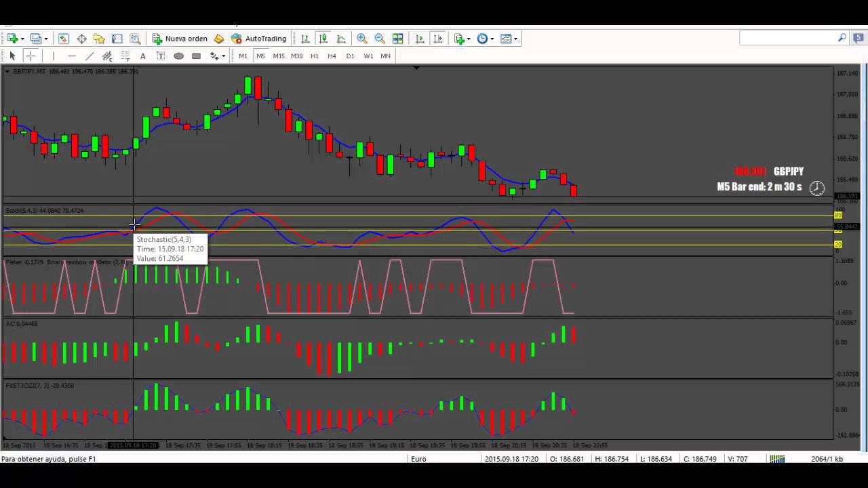This screenshot has width=868, height=488.
Task: Tile chart windows
Action: (x=398, y=39)
